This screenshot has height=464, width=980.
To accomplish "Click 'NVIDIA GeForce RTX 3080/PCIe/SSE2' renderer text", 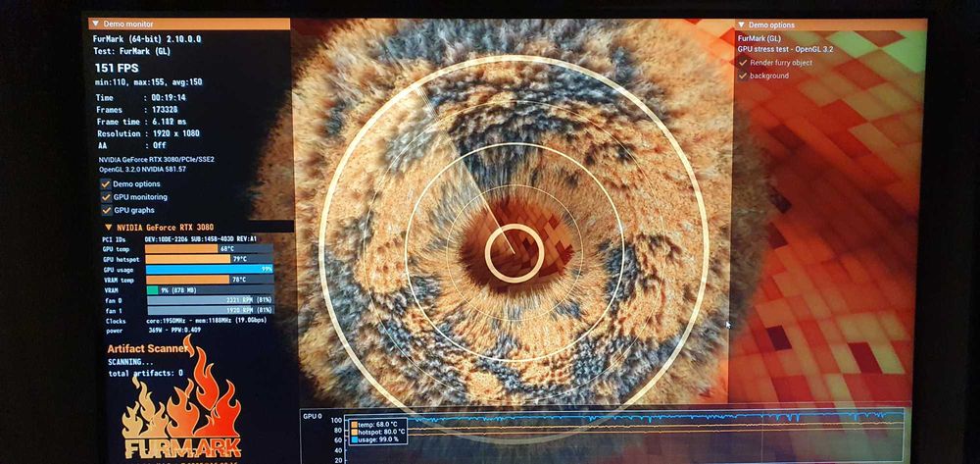I will [157, 160].
